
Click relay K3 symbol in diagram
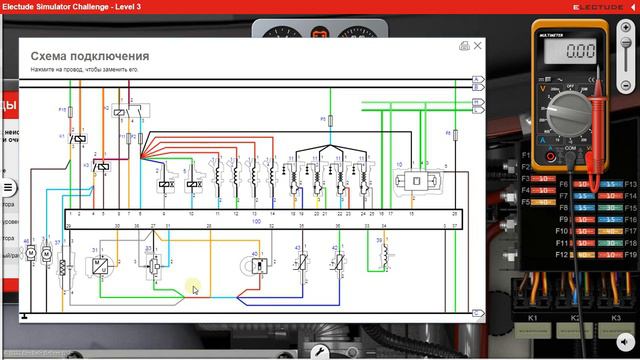pos(101,167)
